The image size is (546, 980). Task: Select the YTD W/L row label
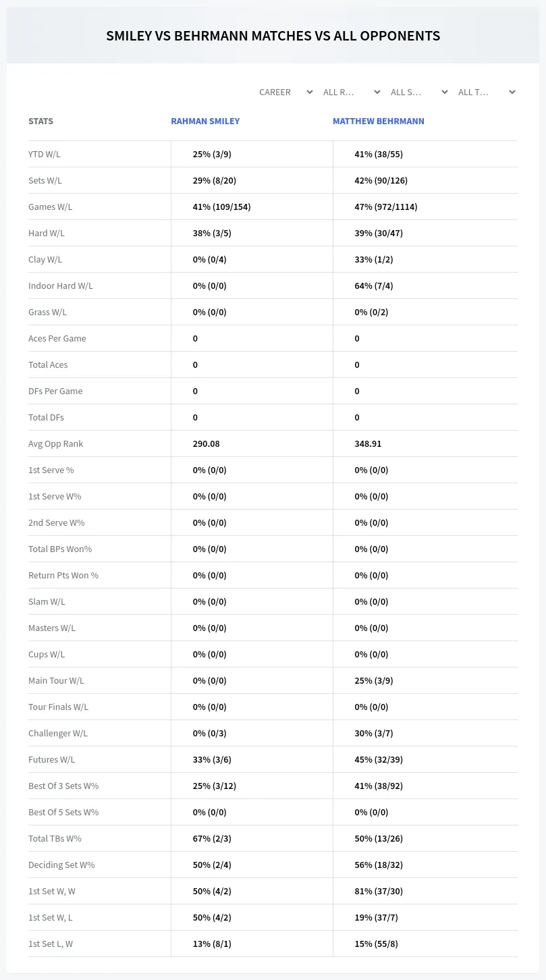[45, 154]
